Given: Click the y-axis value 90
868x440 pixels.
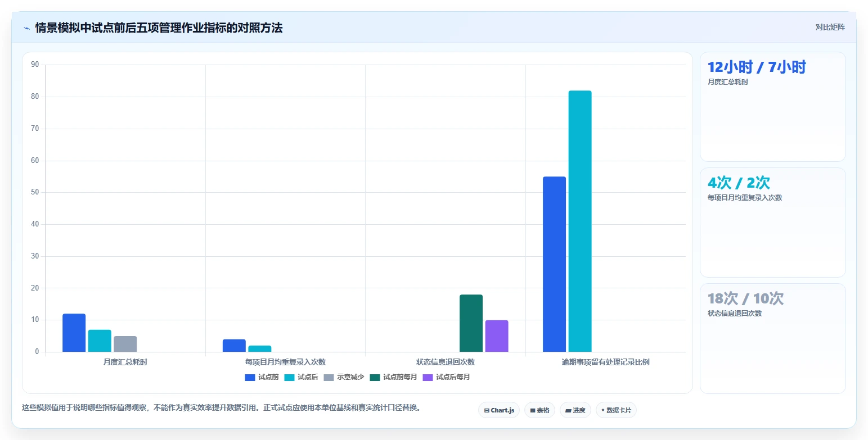Looking at the screenshot, I should coord(35,65).
